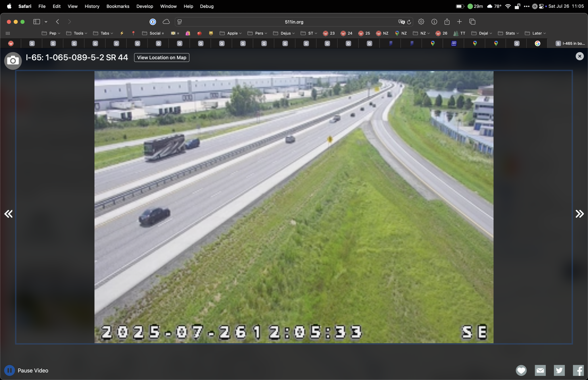Click the camera snapshot icon
This screenshot has width=588, height=380.
coord(13,61)
